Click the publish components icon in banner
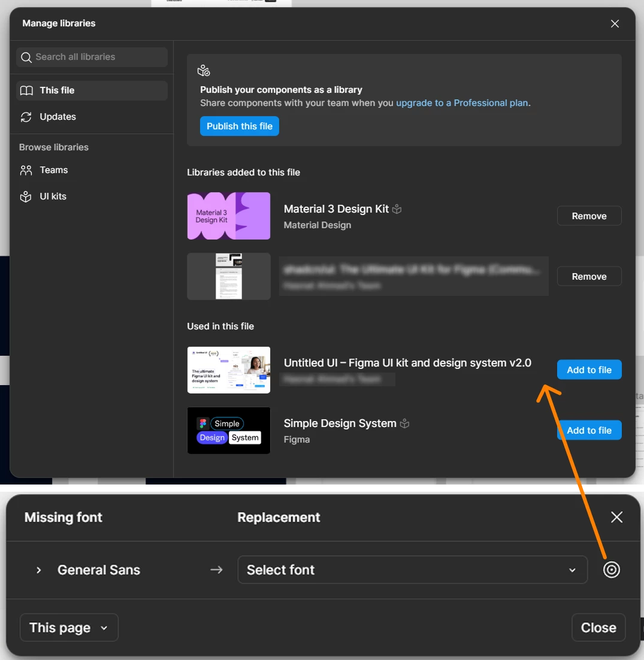 click(204, 70)
